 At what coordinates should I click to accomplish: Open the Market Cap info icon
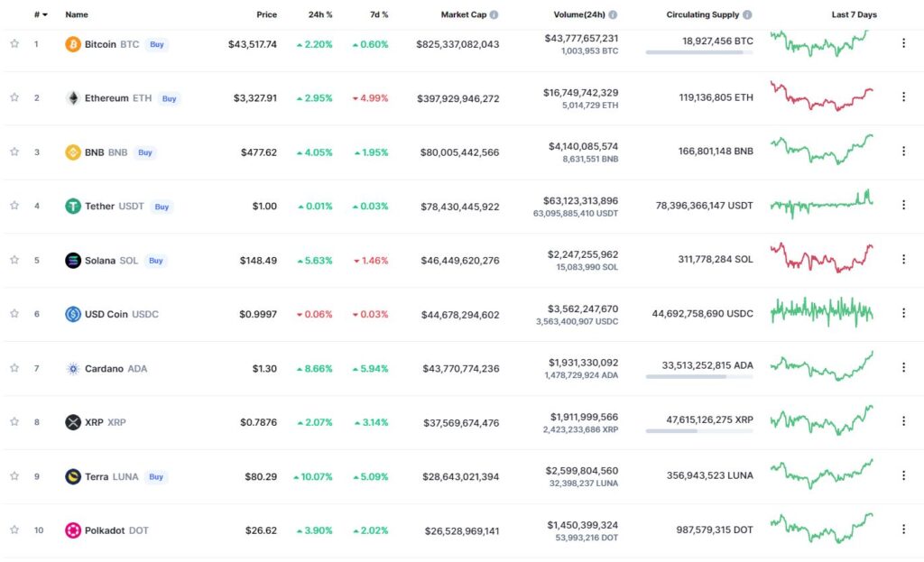point(494,14)
